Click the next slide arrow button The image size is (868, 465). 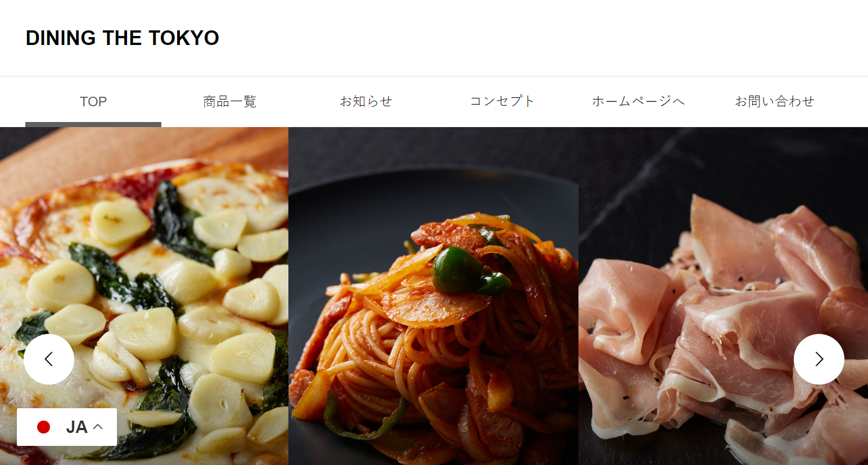(819, 359)
